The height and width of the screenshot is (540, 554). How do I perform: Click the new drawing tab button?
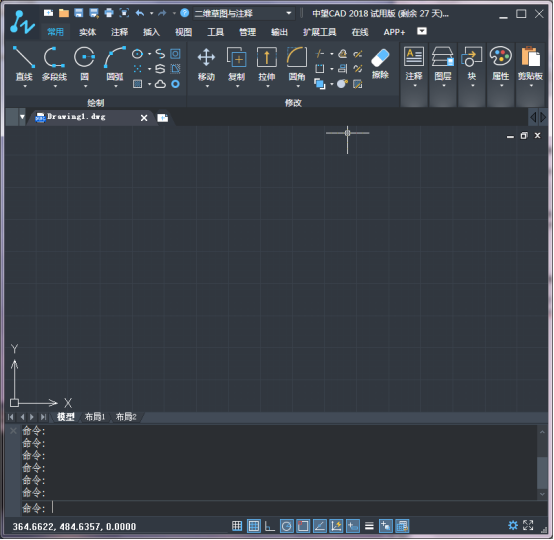163,118
